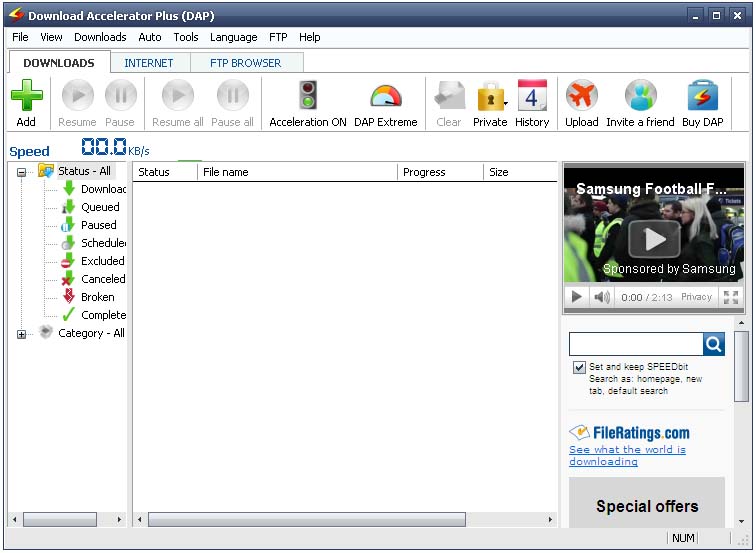The image size is (756, 553).
Task: Toggle the Acceleration ON traffic light
Action: 308,94
